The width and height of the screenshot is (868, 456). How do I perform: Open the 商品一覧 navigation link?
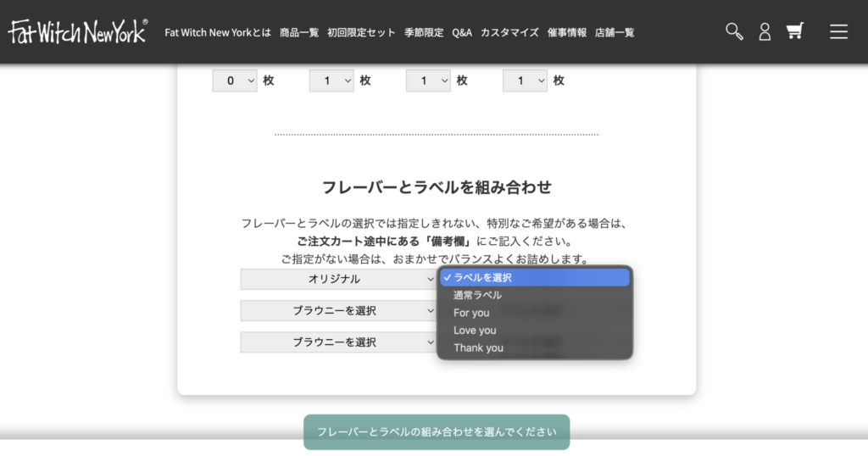(299, 32)
